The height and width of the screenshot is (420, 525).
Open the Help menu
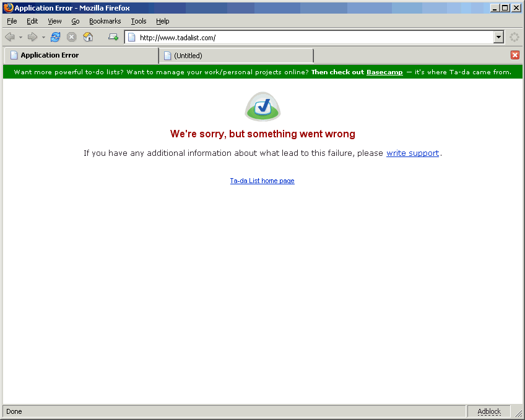coord(162,21)
